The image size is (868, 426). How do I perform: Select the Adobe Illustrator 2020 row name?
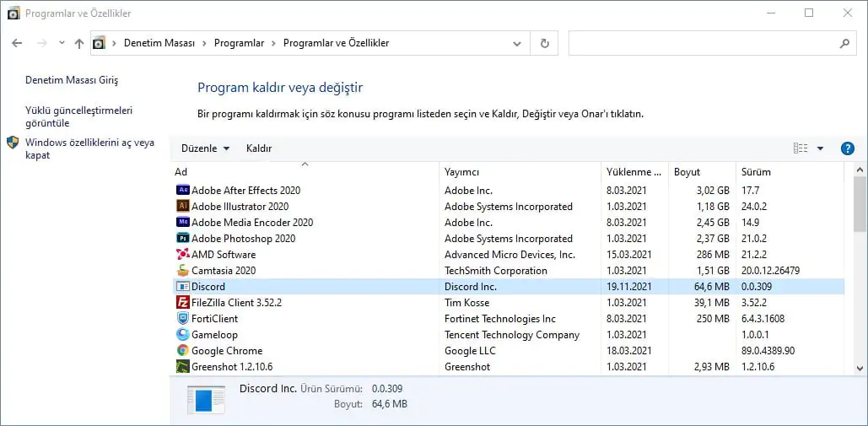pyautogui.click(x=240, y=207)
